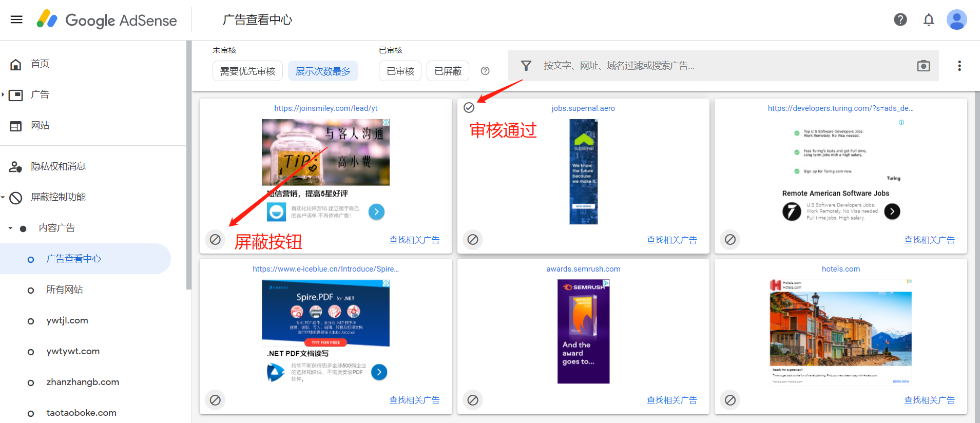
Task: Open the developers.turing.com ad URL link
Action: (x=840, y=108)
